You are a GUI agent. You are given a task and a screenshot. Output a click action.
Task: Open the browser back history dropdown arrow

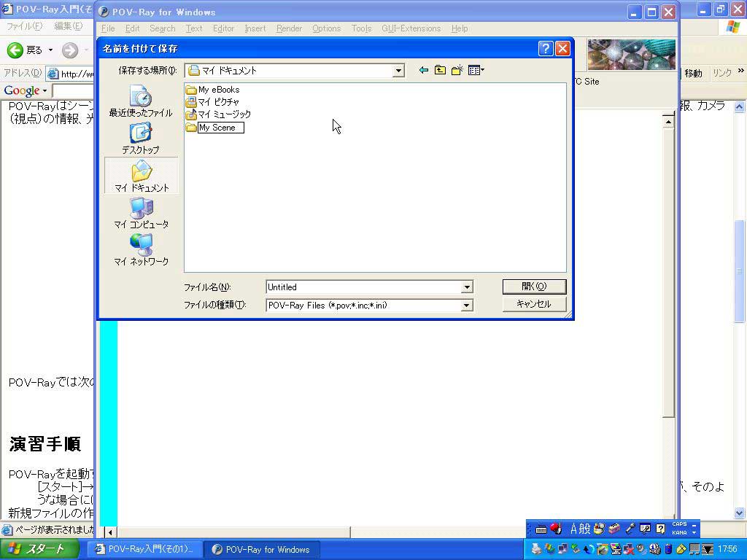click(50, 50)
